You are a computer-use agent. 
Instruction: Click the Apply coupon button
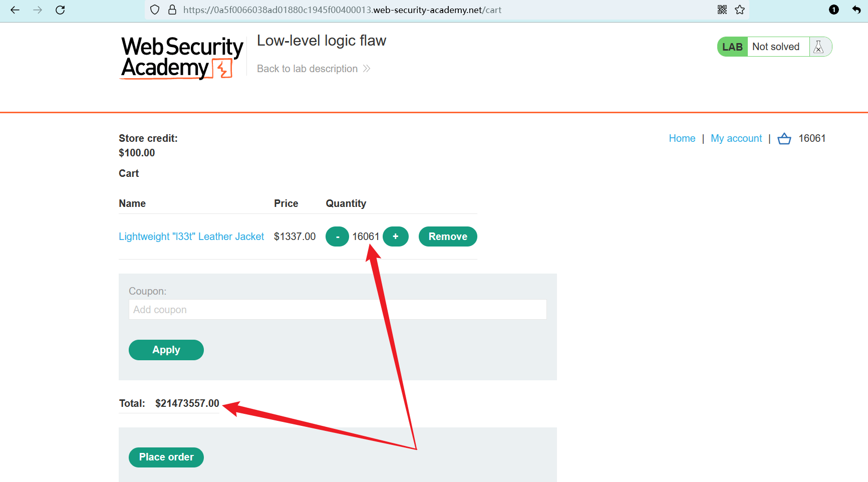(166, 350)
